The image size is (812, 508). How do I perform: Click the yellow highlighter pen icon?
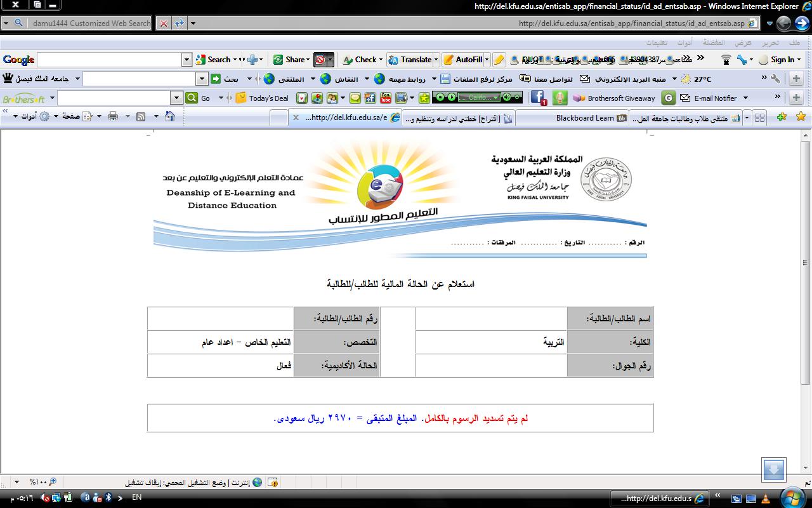[x=499, y=60]
